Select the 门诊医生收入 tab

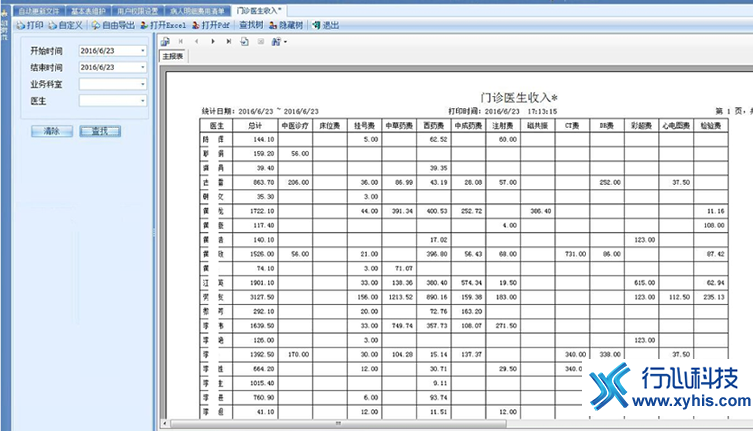(x=259, y=11)
